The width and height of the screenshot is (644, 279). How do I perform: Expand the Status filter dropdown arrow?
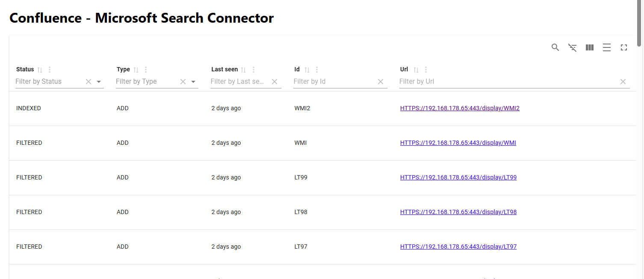pos(99,82)
